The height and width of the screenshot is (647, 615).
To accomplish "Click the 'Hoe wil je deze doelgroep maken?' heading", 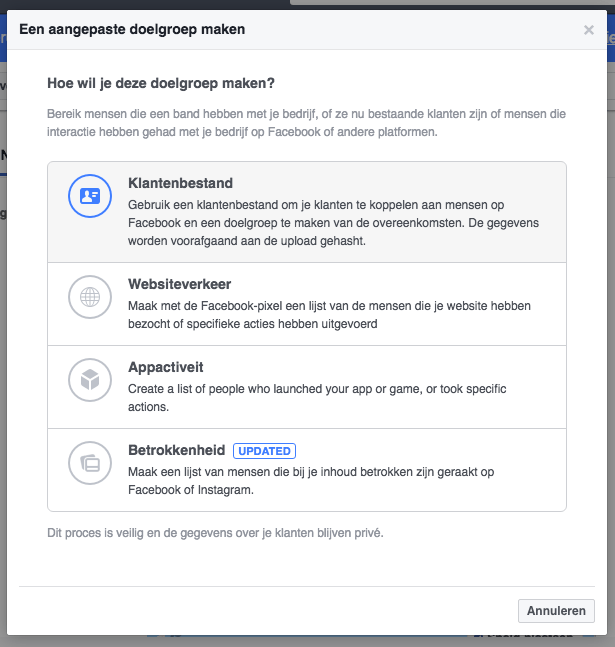I will point(160,82).
